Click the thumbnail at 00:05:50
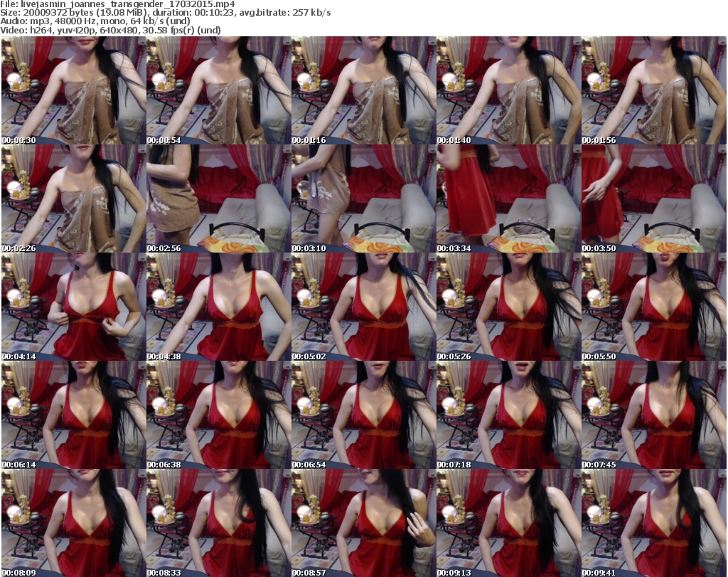 (x=653, y=307)
